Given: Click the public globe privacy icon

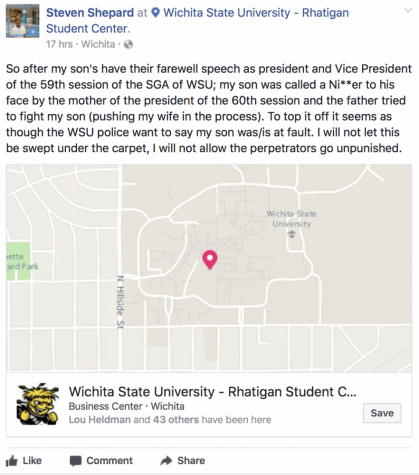Looking at the screenshot, I should pos(128,44).
